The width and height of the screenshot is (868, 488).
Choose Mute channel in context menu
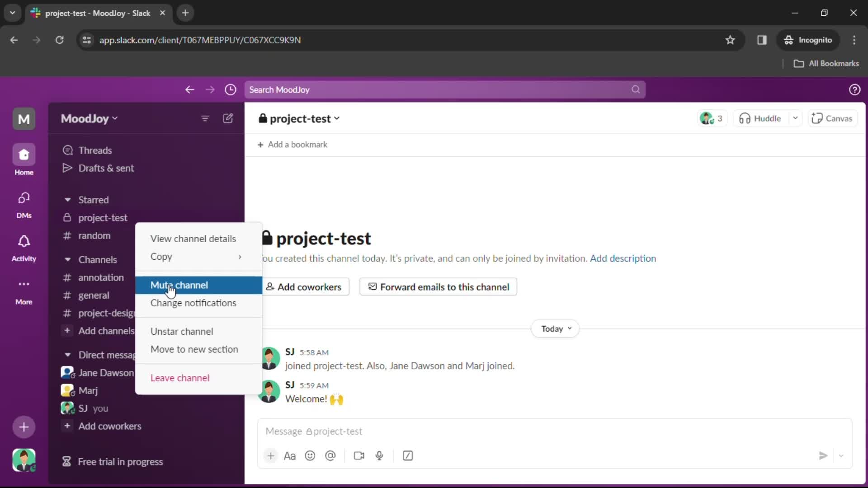tap(198, 285)
